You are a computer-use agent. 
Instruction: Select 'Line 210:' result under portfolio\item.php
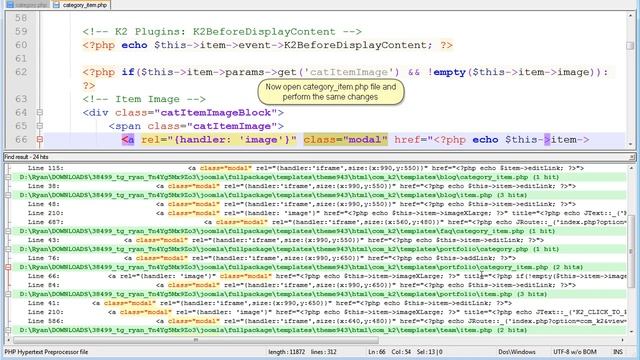tap(327, 312)
